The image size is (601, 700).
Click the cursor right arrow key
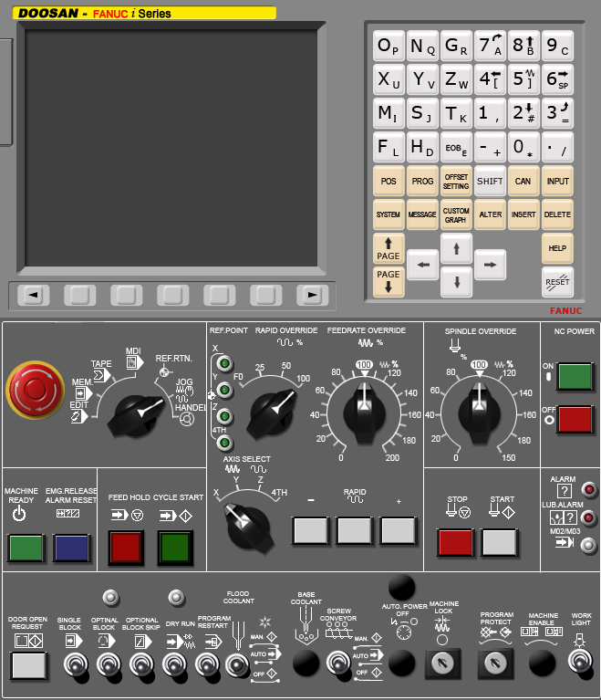[x=490, y=265]
